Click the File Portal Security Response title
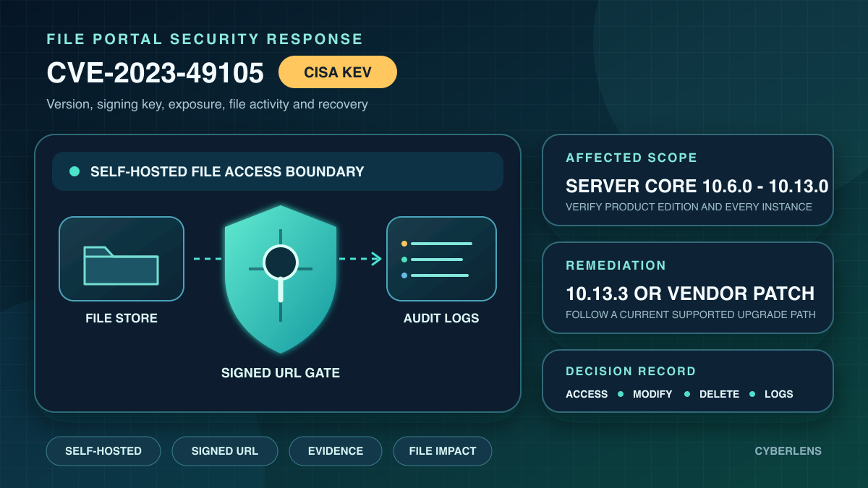Screen dimensions: 868x488 point(205,39)
